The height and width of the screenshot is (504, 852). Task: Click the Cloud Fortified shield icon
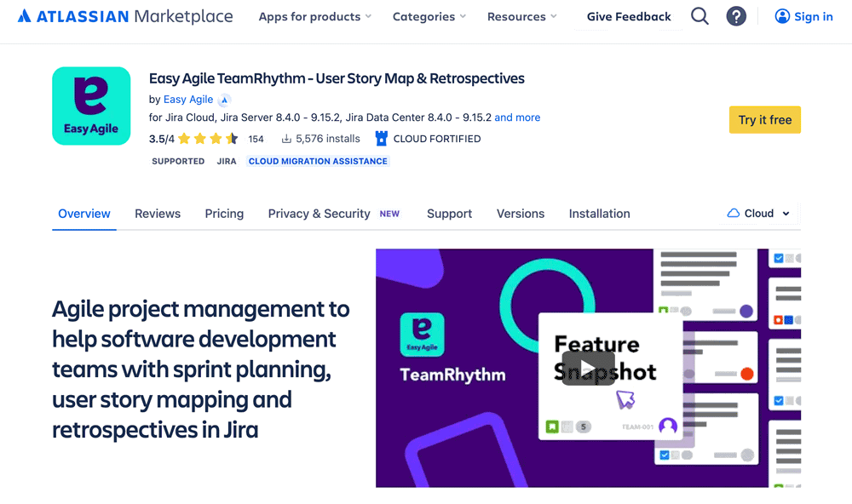point(381,139)
